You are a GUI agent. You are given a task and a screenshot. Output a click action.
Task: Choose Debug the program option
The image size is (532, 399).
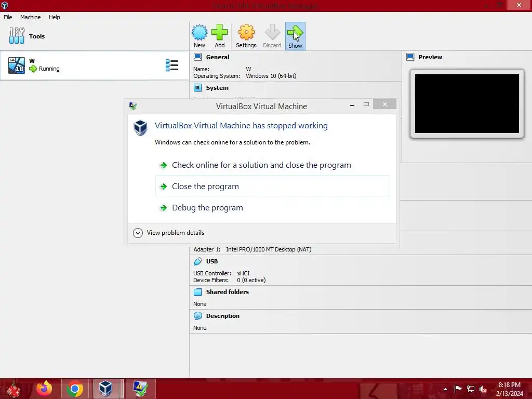tap(272, 207)
